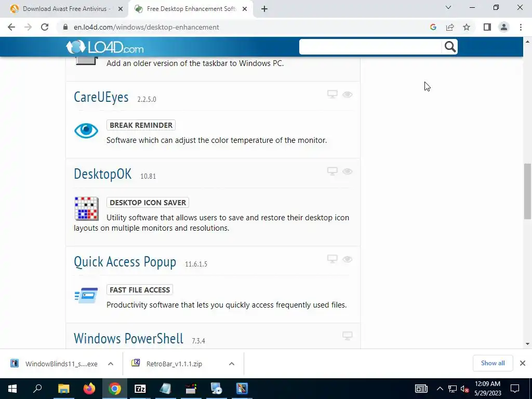Close the Avast Free Antivirus tab
The width and height of the screenshot is (532, 399).
[x=121, y=9]
